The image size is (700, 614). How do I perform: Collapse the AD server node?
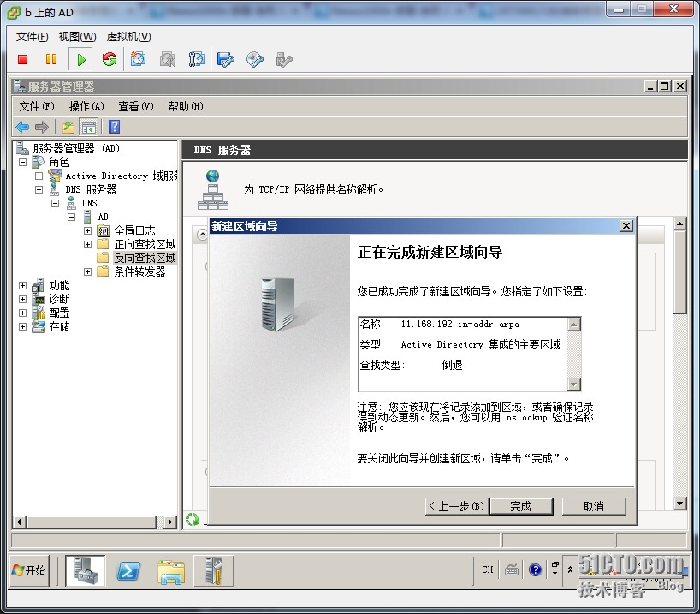click(x=71, y=218)
